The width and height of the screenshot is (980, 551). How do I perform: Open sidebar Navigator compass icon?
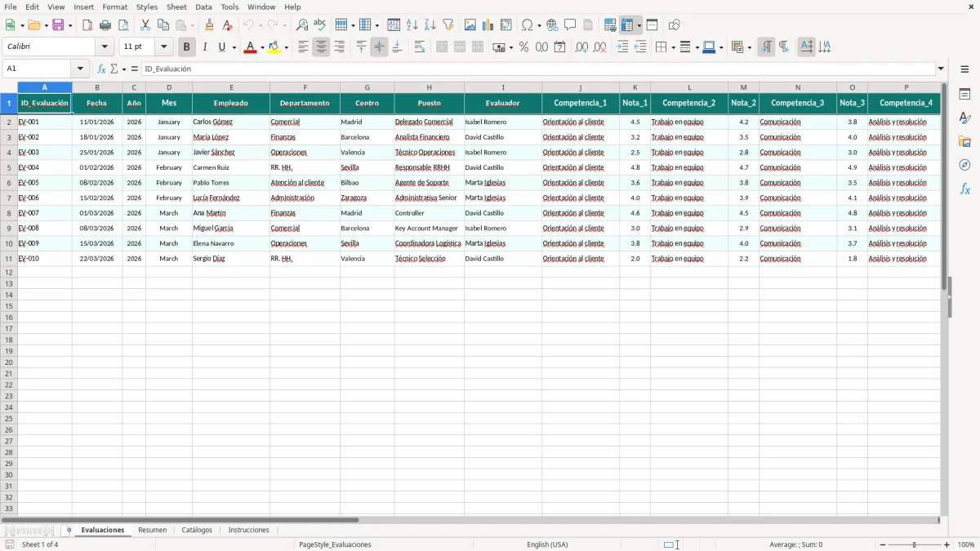pos(964,166)
